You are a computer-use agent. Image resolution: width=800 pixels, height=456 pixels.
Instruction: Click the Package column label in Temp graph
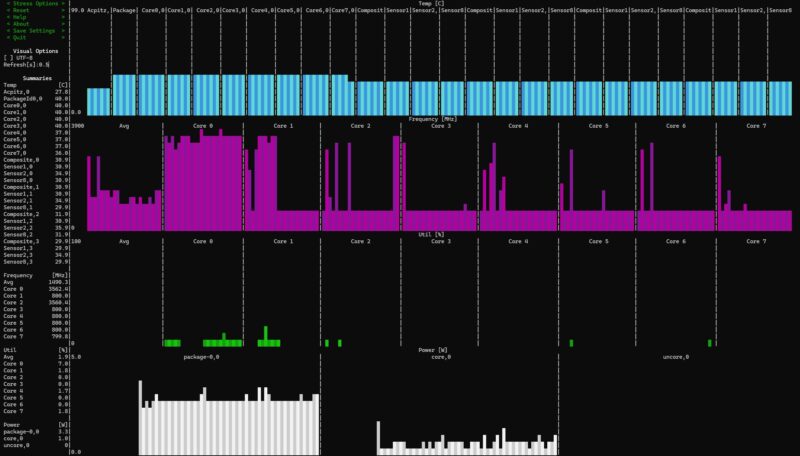[124, 10]
